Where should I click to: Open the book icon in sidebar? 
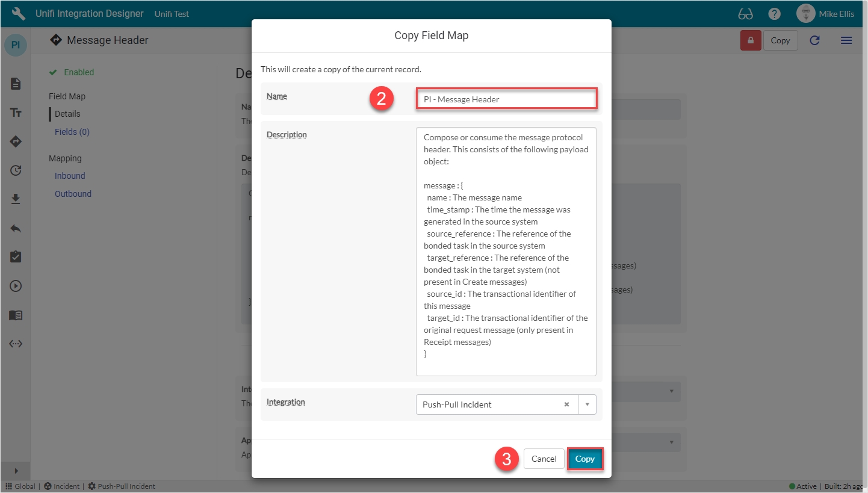pos(16,315)
